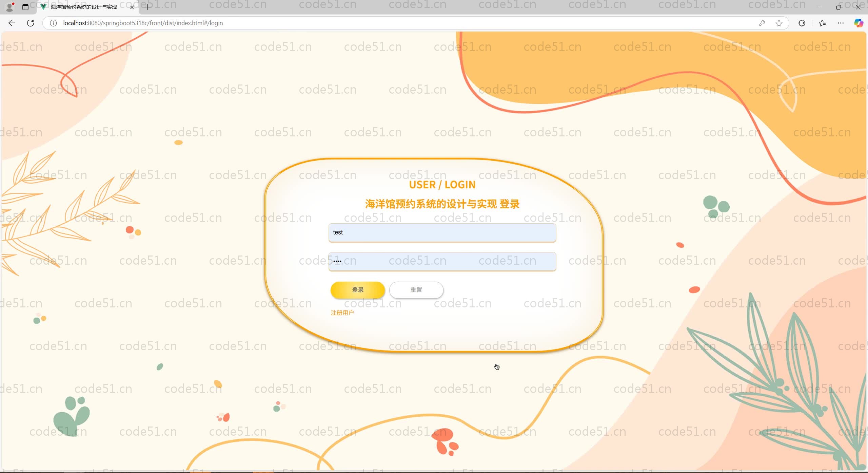Focus the username field containing test

click(x=442, y=233)
